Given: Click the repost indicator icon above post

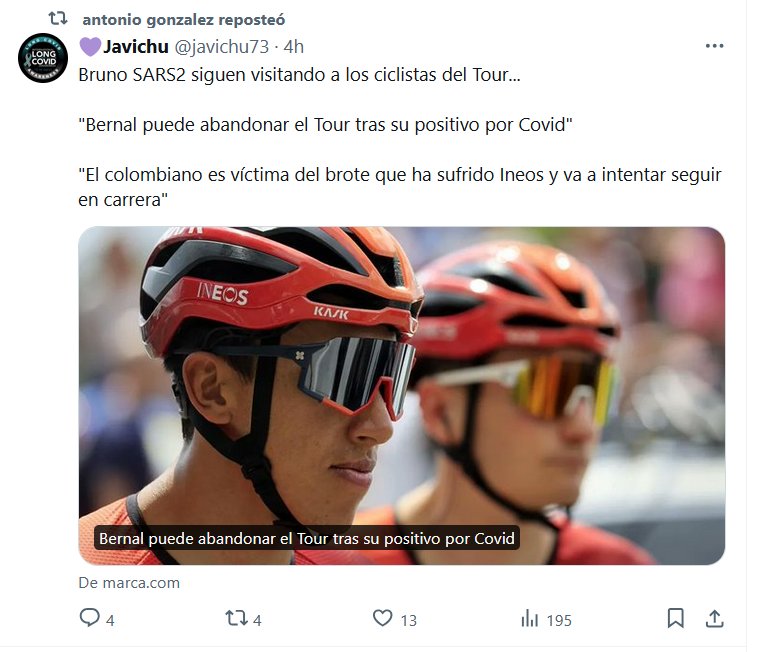Looking at the screenshot, I should click(x=58, y=19).
